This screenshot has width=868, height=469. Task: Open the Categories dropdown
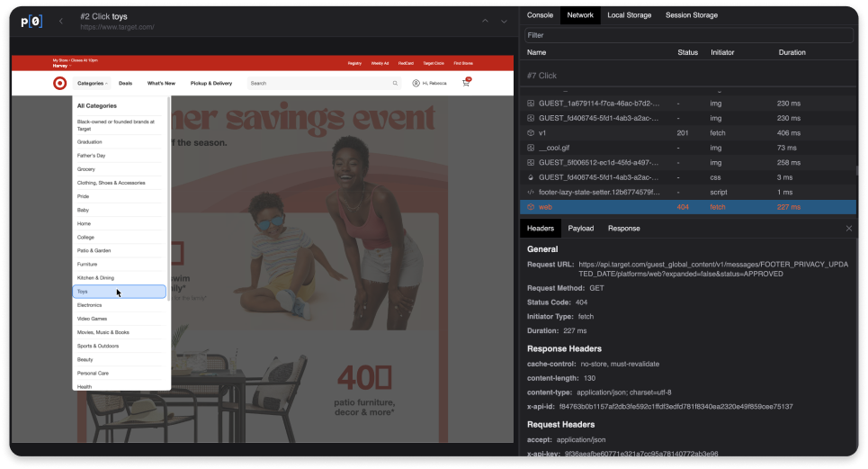[92, 83]
